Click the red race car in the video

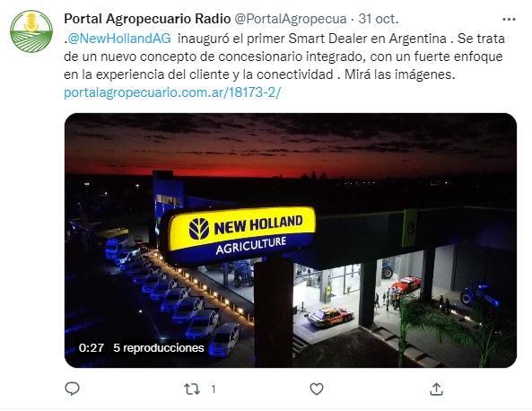[x=406, y=284]
